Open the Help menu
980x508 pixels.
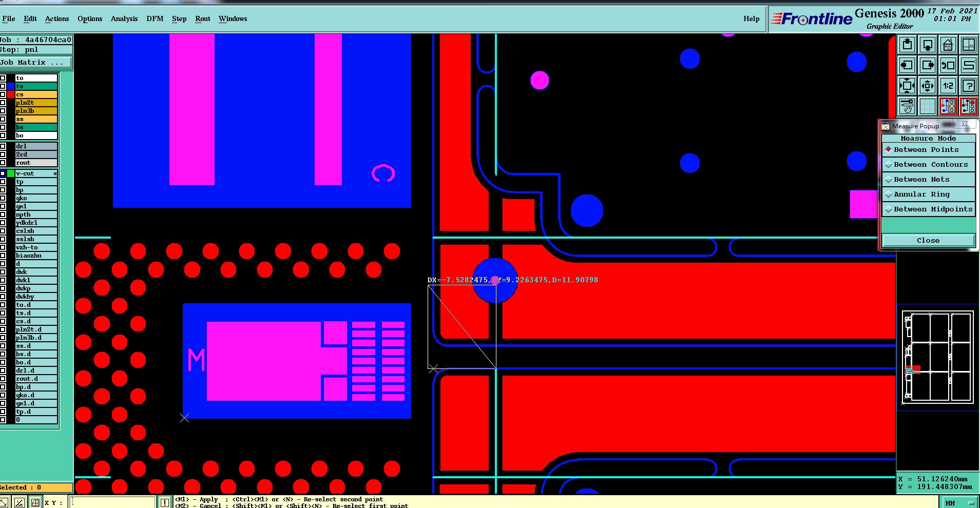pos(752,19)
